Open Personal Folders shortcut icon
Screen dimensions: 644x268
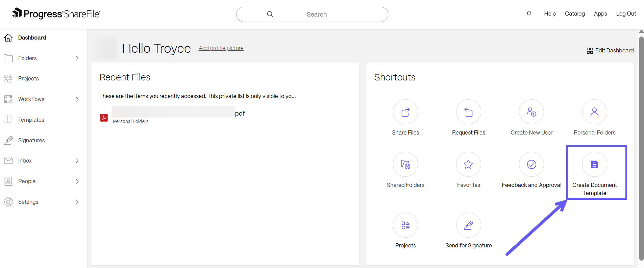click(x=594, y=112)
